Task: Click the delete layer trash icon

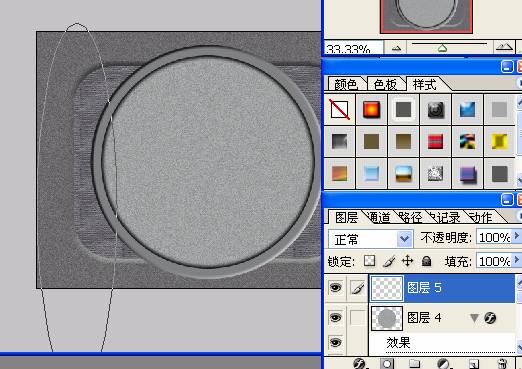Action: (502, 364)
